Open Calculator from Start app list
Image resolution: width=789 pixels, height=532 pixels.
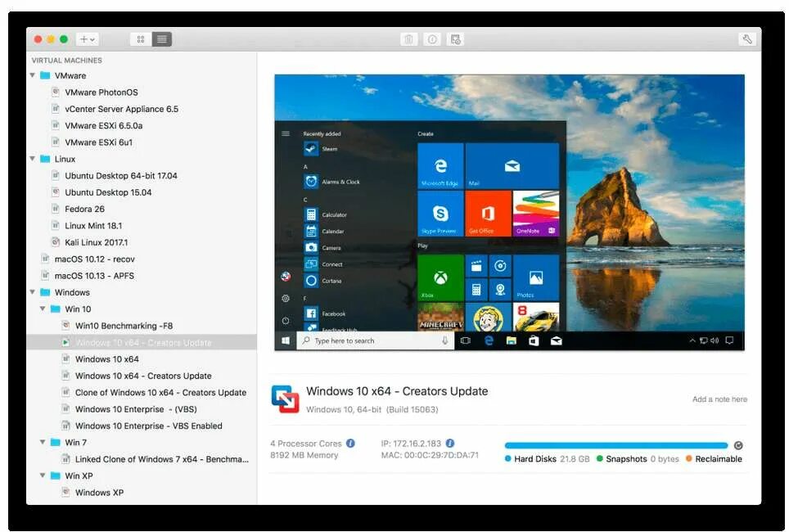coord(326,214)
